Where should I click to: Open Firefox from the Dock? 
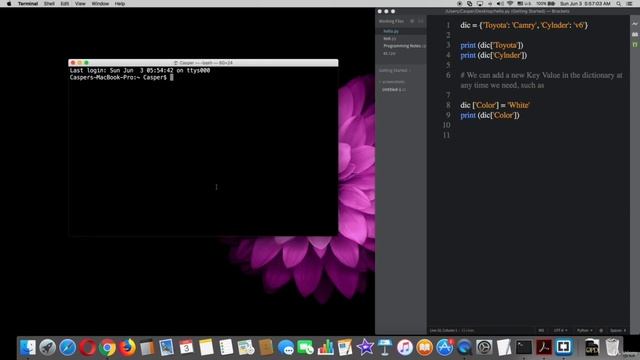pos(127,347)
